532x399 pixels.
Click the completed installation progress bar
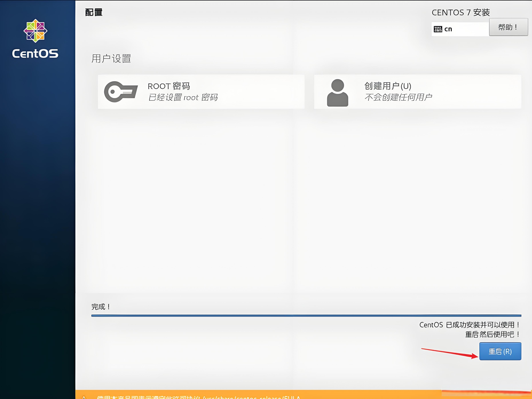(x=306, y=316)
